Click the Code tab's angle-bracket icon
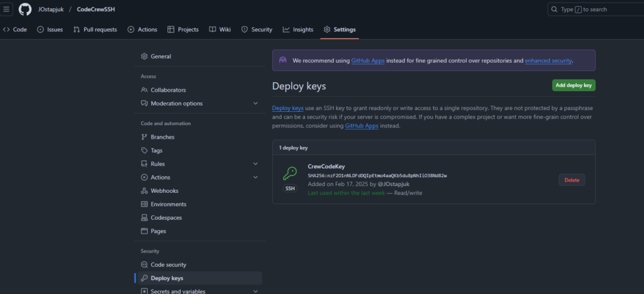The height and width of the screenshot is (294, 644). [6, 30]
